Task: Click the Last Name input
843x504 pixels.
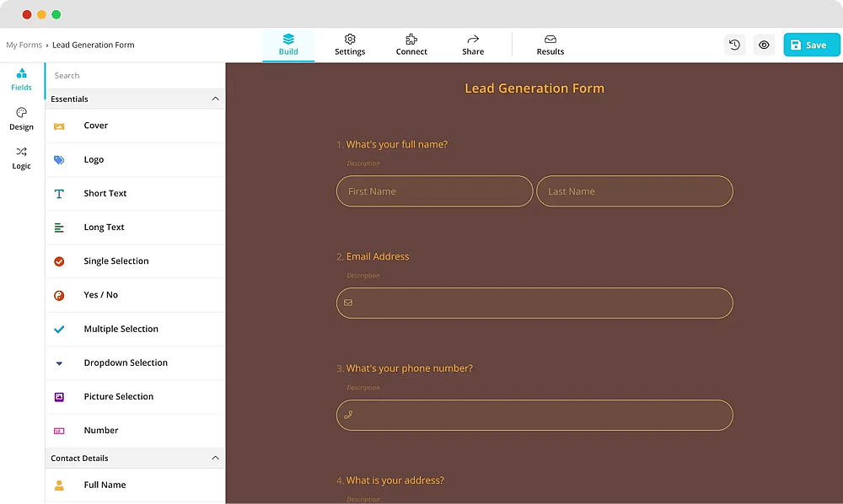Action: (635, 191)
